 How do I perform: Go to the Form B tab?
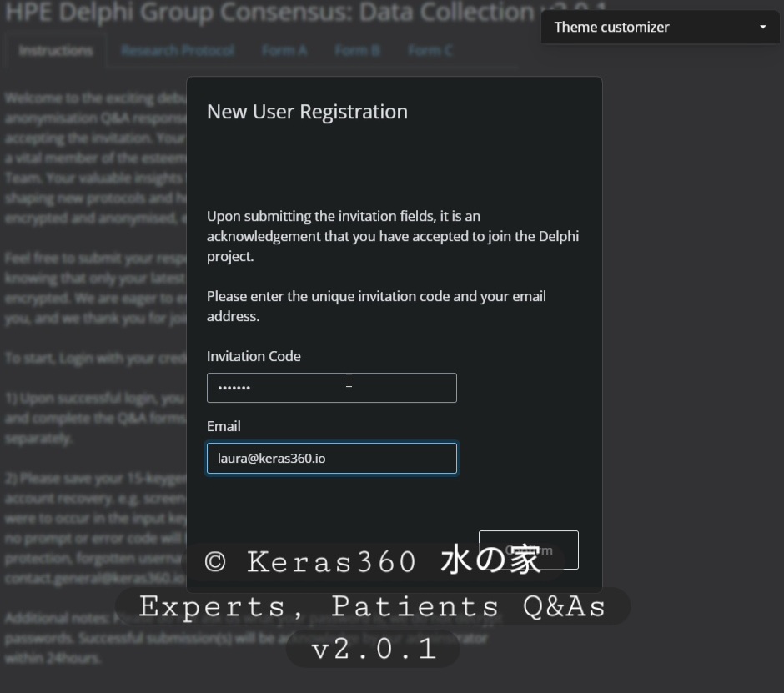(x=357, y=50)
